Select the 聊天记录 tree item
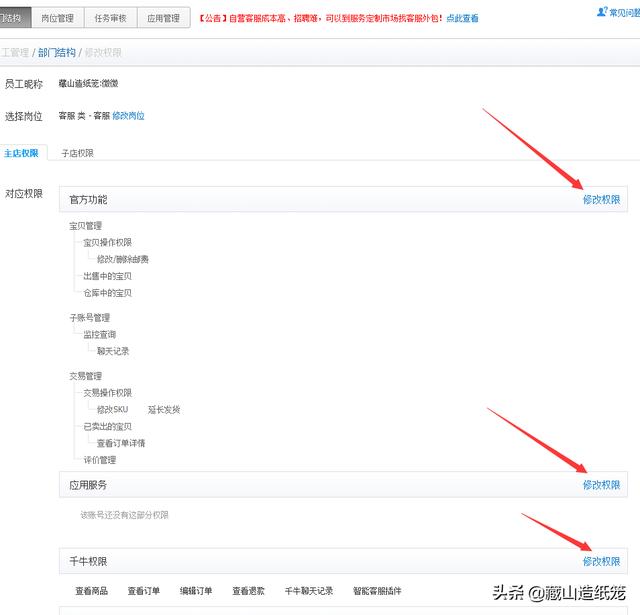Screen dimensions: 640x615 (113, 351)
